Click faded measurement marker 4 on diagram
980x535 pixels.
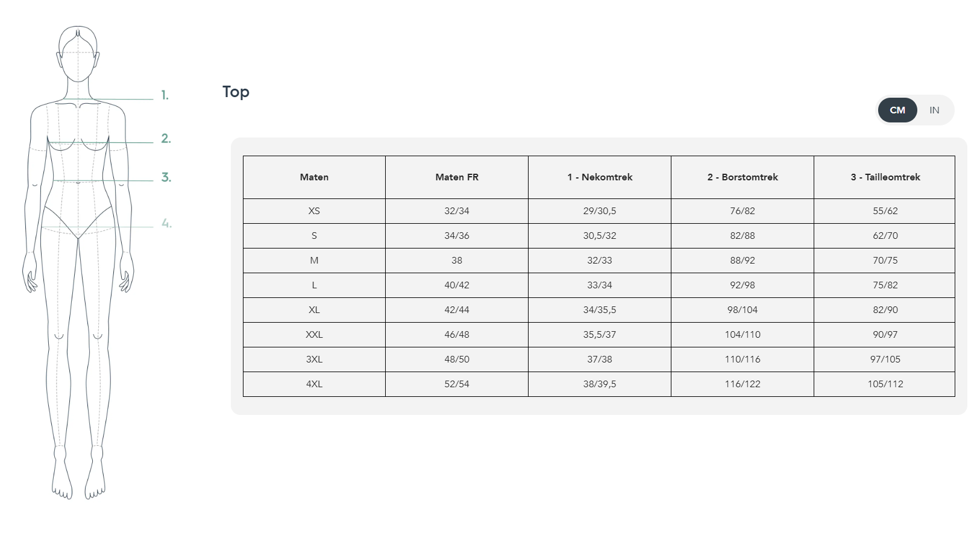click(x=166, y=224)
